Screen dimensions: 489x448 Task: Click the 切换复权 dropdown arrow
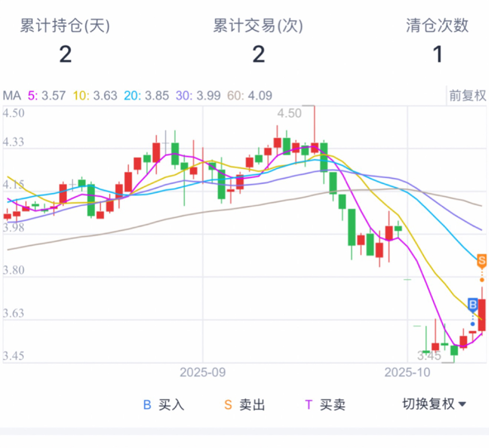[462, 405]
